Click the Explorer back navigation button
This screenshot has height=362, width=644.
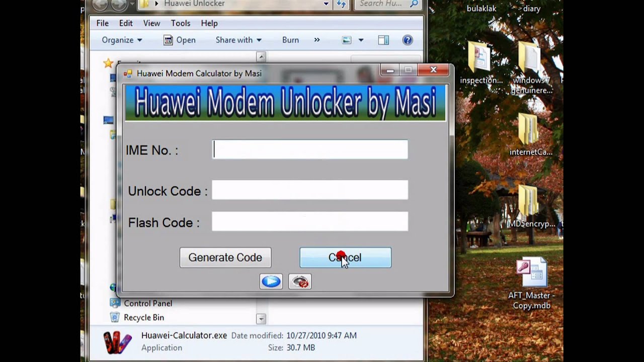click(x=100, y=4)
